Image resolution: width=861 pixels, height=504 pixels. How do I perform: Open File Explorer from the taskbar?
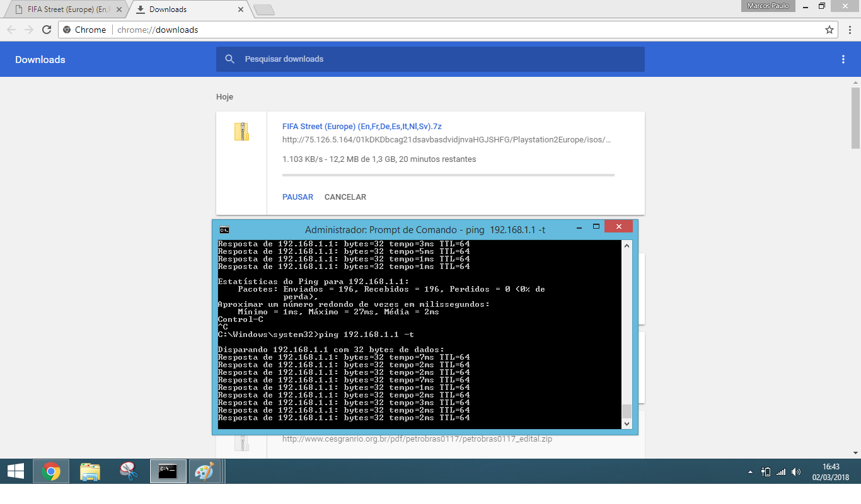tap(90, 471)
